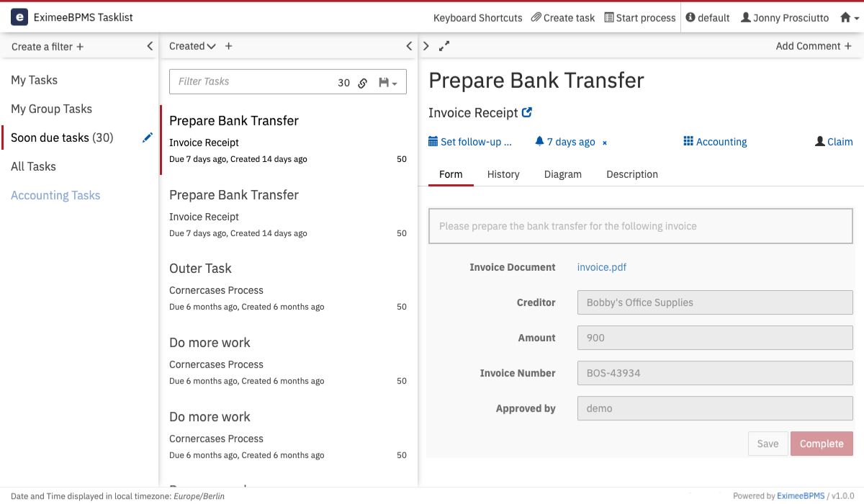The image size is (864, 504).
Task: Maximize the task view with arrows icon
Action: pos(444,46)
